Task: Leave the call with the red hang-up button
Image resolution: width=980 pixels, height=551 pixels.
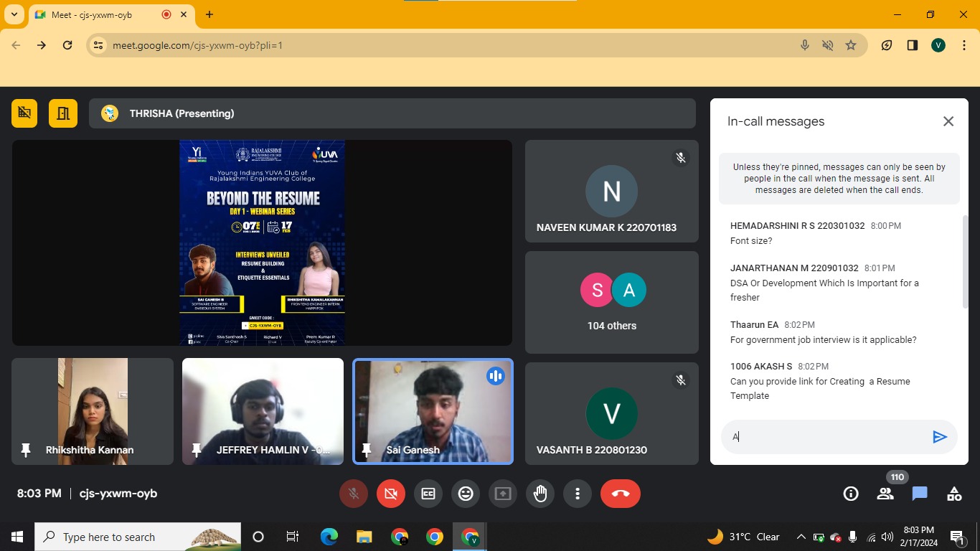Action: (x=621, y=494)
